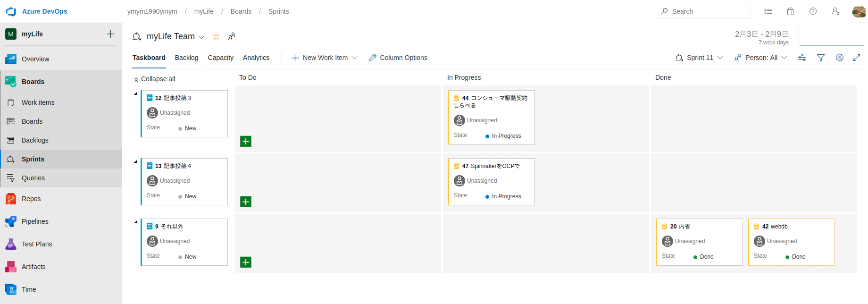Open view options sliders icon
Image resolution: width=868 pixels, height=304 pixels.
tap(802, 58)
